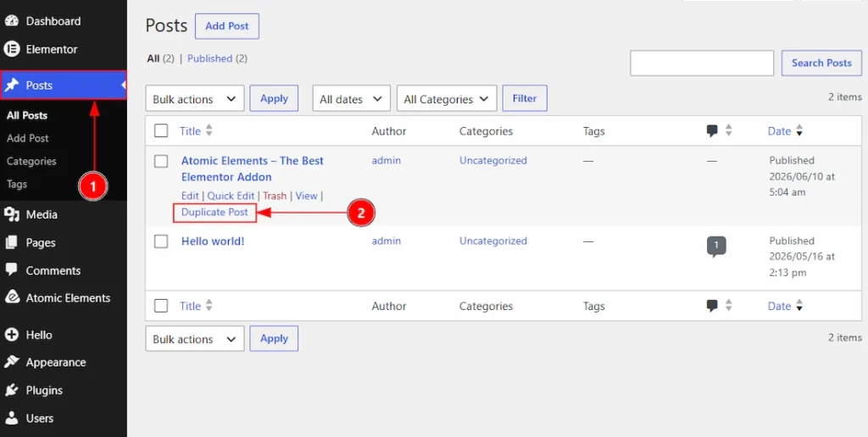The height and width of the screenshot is (437, 868).
Task: Click Trash link under Atomic Elements post
Action: (275, 196)
